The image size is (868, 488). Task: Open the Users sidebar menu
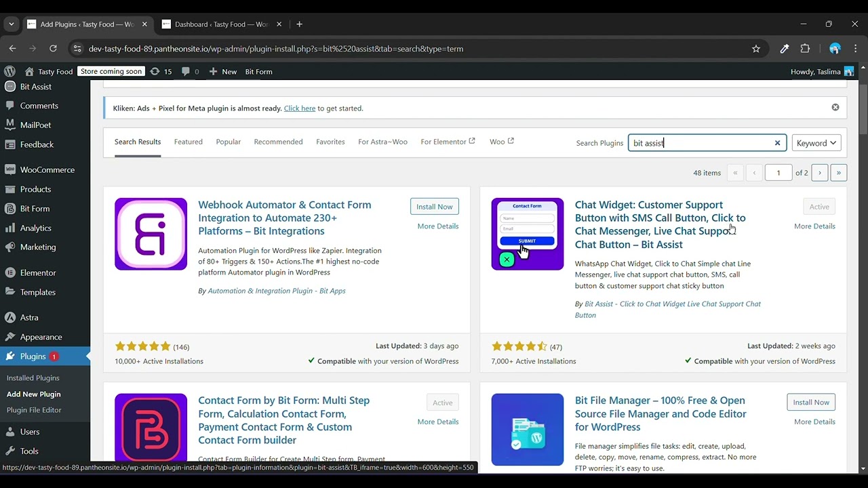click(45, 432)
